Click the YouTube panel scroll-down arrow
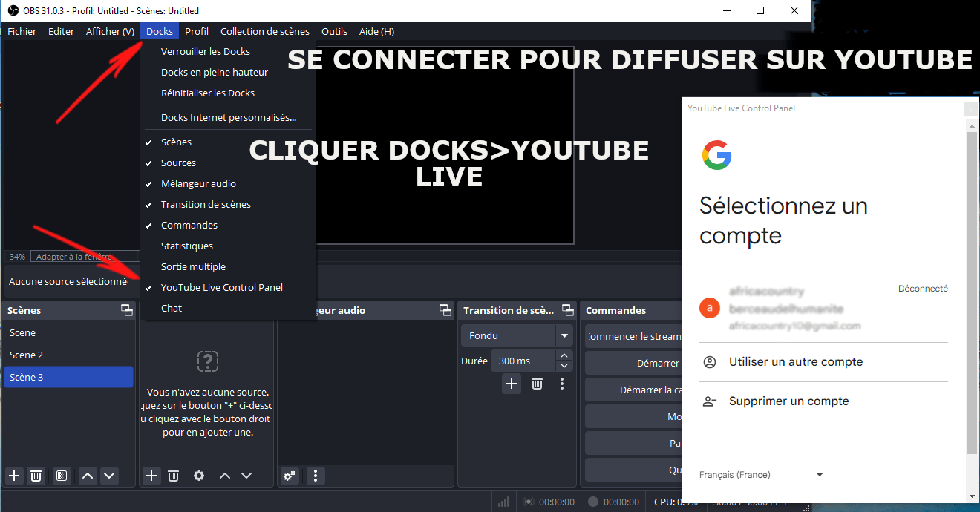Image resolution: width=980 pixels, height=512 pixels. coord(973,496)
